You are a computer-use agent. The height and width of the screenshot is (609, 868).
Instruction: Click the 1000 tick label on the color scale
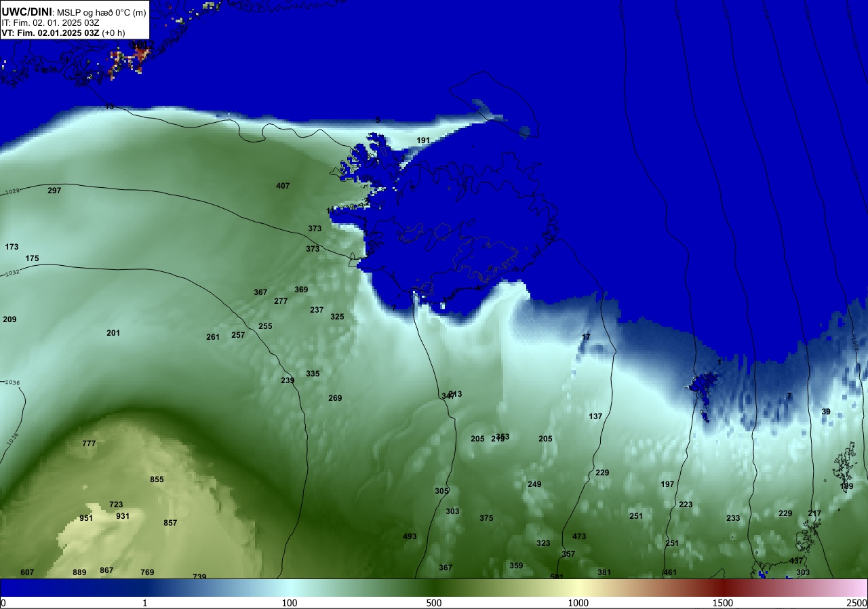point(578,603)
